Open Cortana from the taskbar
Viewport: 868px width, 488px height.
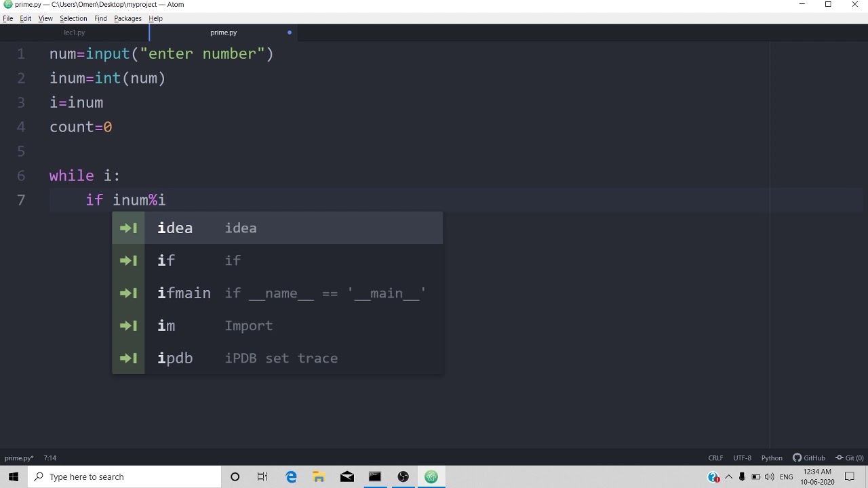(x=235, y=477)
